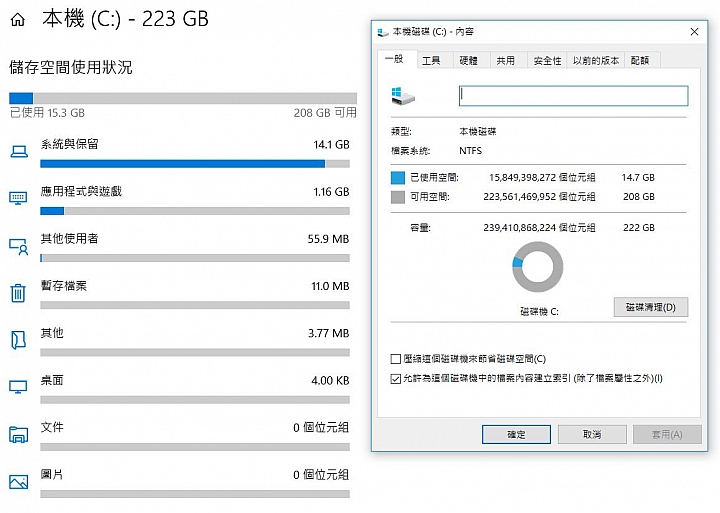This screenshot has width=720, height=513.
Task: Cancel the dialog with 取消
Action: [x=592, y=434]
